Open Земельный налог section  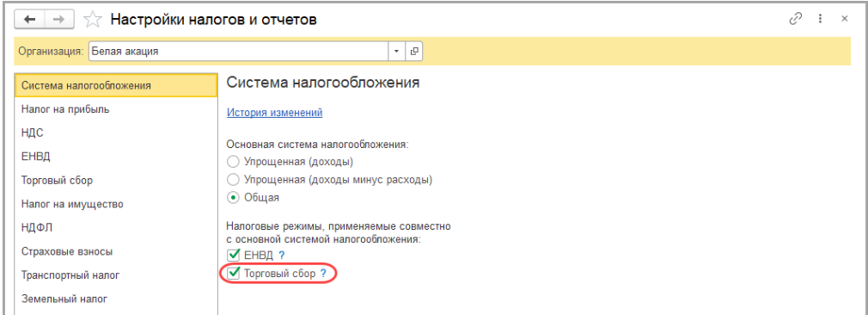116,300
